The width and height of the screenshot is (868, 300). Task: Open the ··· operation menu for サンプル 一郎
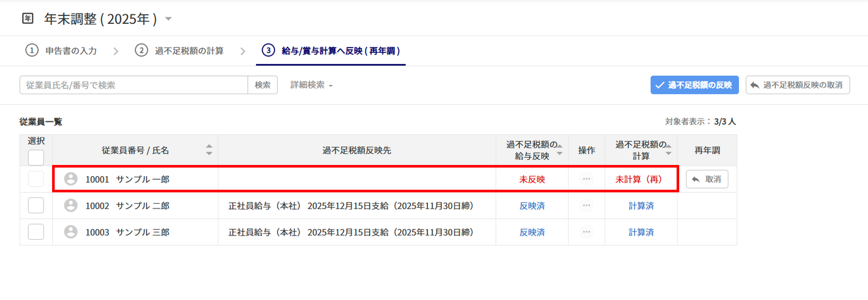tap(586, 179)
